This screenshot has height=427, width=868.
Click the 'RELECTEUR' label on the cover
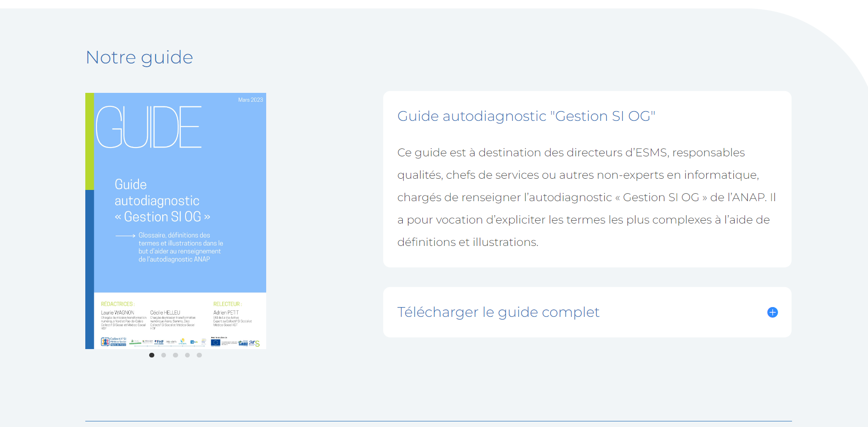coord(227,304)
